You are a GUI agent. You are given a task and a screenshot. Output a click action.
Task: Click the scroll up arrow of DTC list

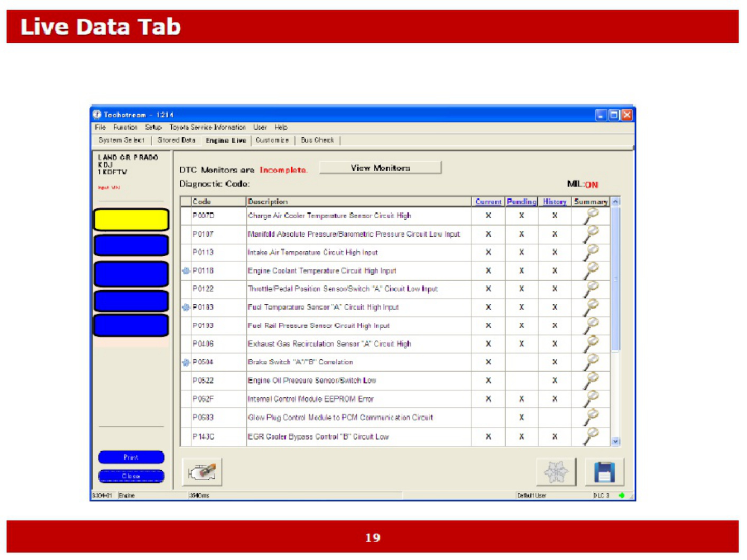tap(615, 202)
